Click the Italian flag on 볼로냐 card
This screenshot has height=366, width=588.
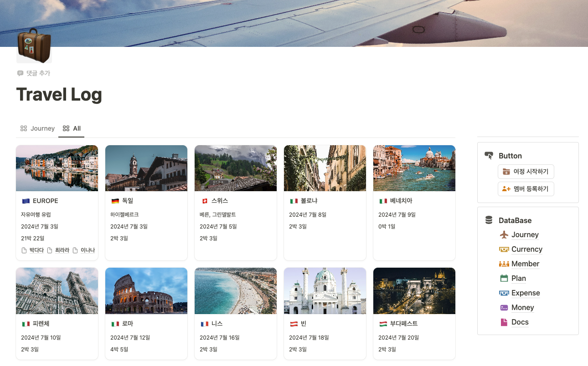coord(294,201)
